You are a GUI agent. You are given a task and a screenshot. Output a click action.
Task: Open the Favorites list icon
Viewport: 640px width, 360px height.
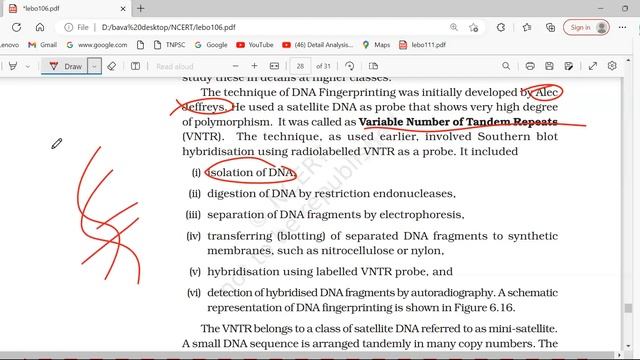click(527, 27)
